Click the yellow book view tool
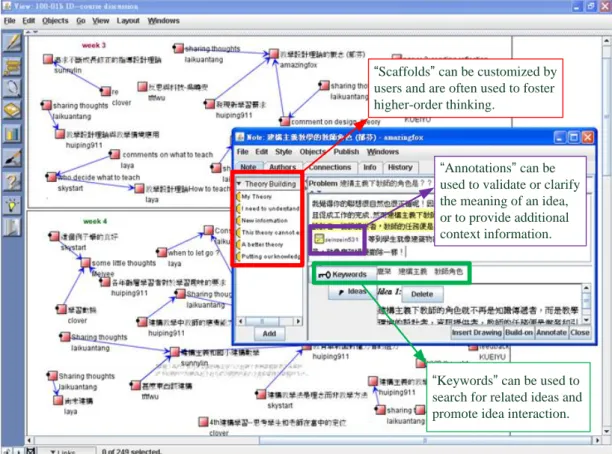The image size is (612, 454). pyautogui.click(x=12, y=111)
